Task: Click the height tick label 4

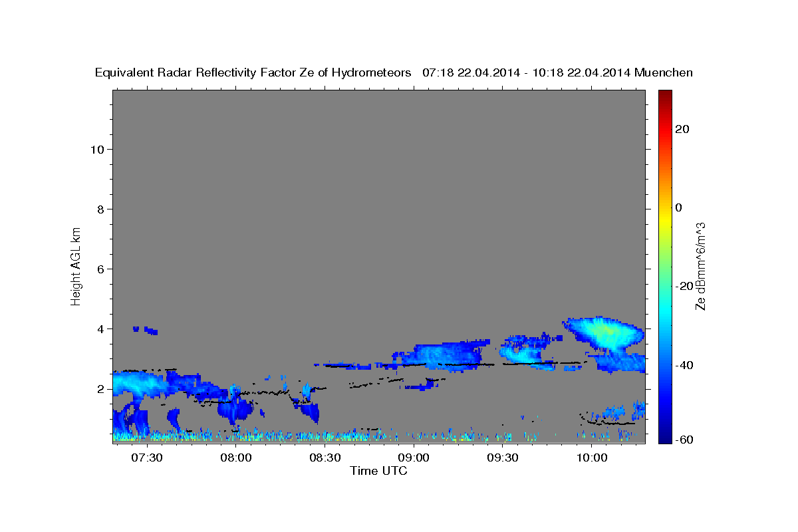Action: [x=101, y=329]
